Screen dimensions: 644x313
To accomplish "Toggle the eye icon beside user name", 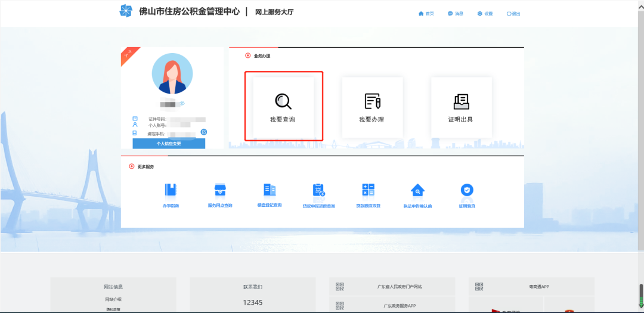I will click(x=182, y=104).
